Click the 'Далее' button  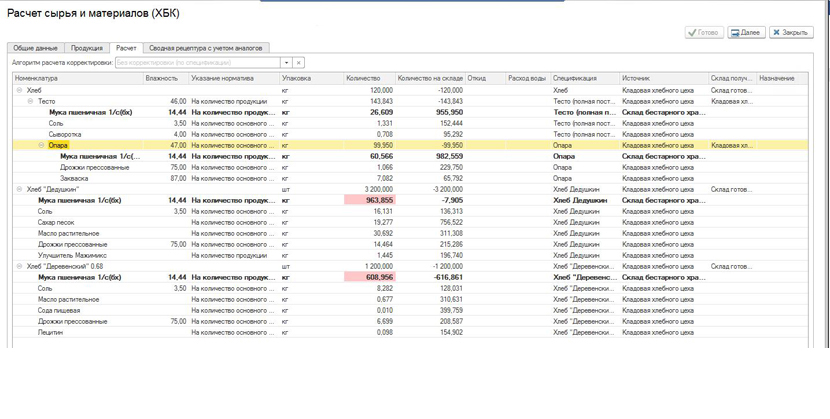coord(746,33)
